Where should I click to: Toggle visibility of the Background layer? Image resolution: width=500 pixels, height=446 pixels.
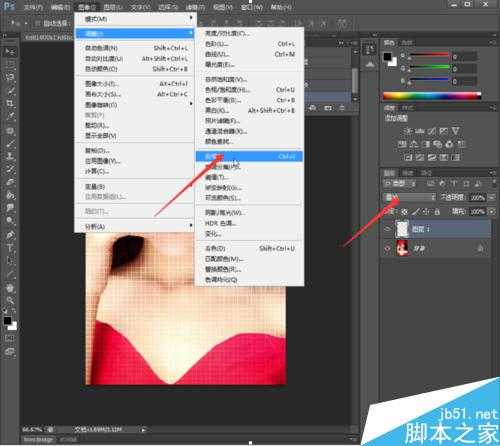tap(387, 249)
